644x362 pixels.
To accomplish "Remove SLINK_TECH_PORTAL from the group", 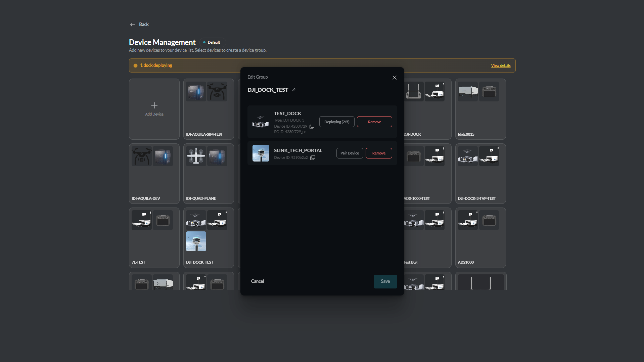I will [379, 153].
